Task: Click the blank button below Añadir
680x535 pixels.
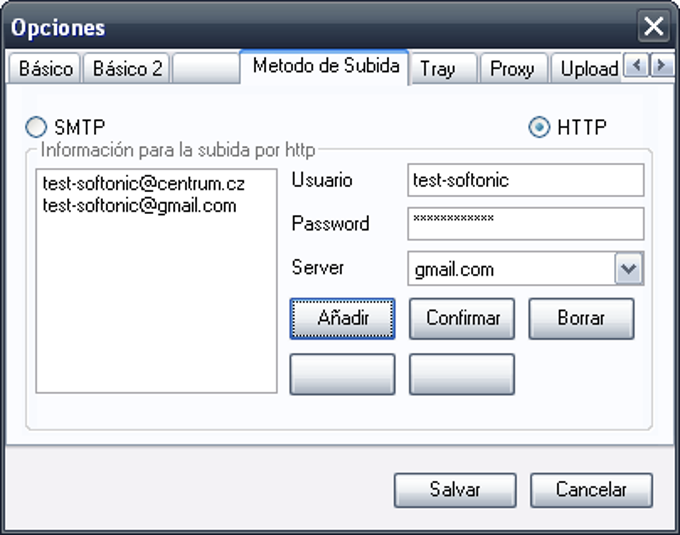Action: (342, 374)
